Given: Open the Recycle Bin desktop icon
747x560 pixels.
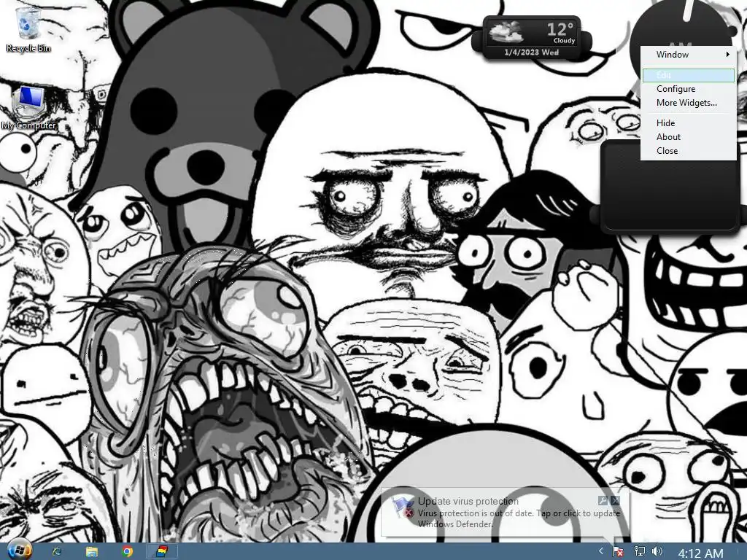Looking at the screenshot, I should point(28,29).
